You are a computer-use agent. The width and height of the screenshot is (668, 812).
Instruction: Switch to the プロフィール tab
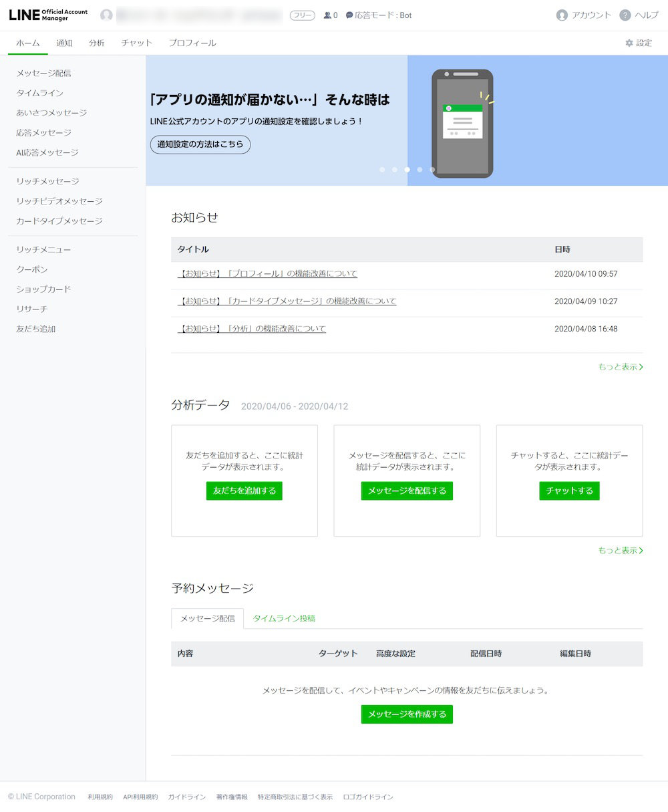coord(192,43)
